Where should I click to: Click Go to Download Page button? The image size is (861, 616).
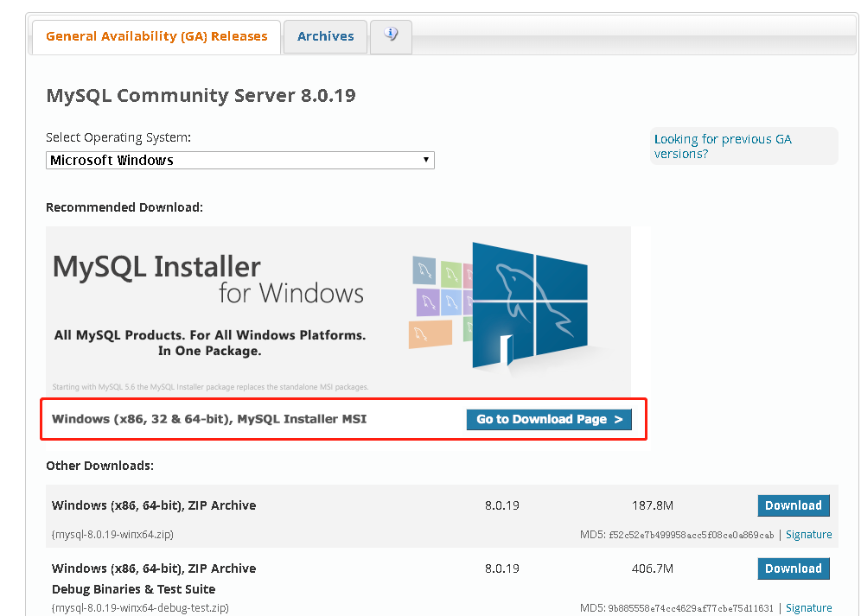pos(549,420)
